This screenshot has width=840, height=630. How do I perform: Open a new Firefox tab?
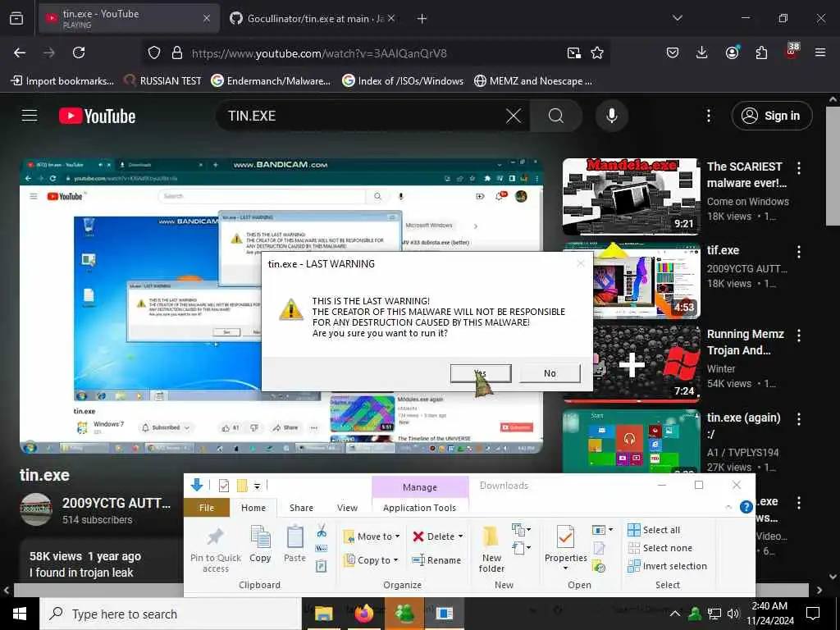(x=422, y=18)
